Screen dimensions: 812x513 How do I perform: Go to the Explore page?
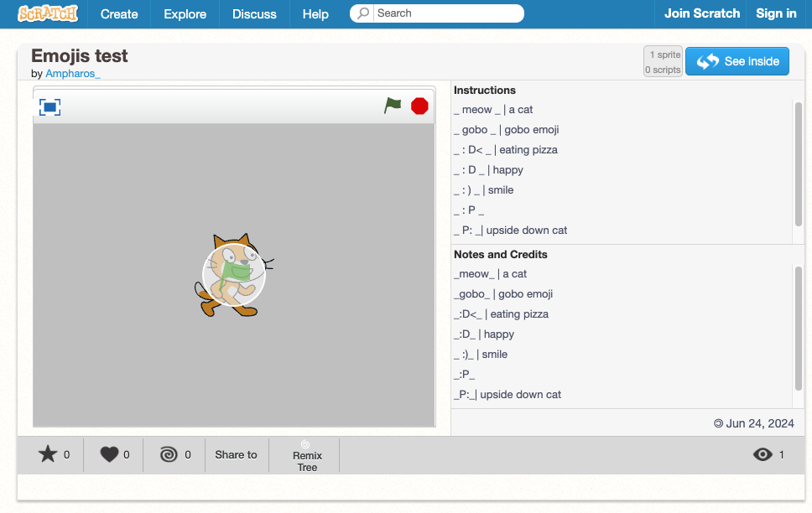tap(185, 14)
